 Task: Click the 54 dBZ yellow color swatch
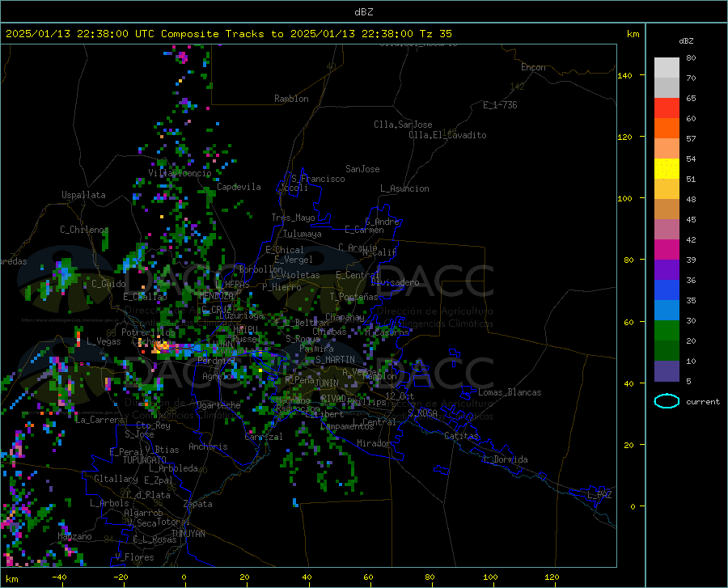coord(667,168)
